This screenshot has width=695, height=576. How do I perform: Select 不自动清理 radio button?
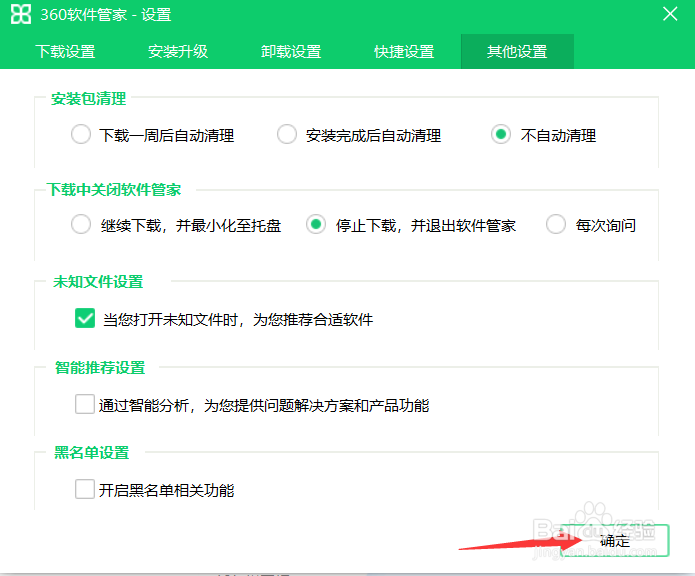click(x=501, y=134)
